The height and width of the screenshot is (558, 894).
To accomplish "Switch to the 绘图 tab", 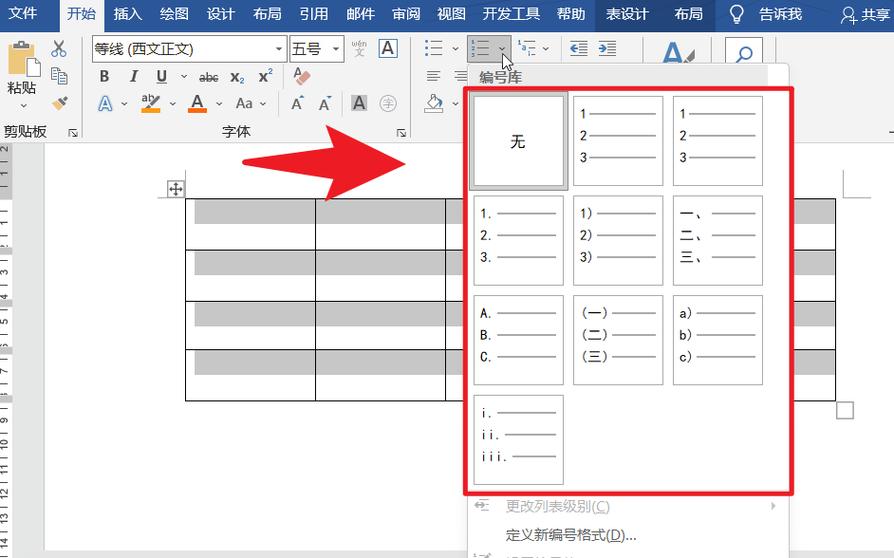I will pos(174,14).
